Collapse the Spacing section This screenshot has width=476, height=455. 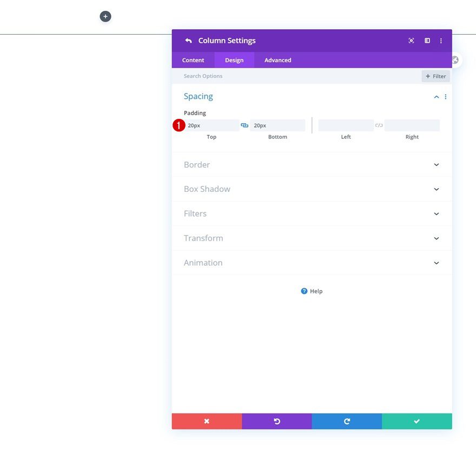[x=436, y=96]
